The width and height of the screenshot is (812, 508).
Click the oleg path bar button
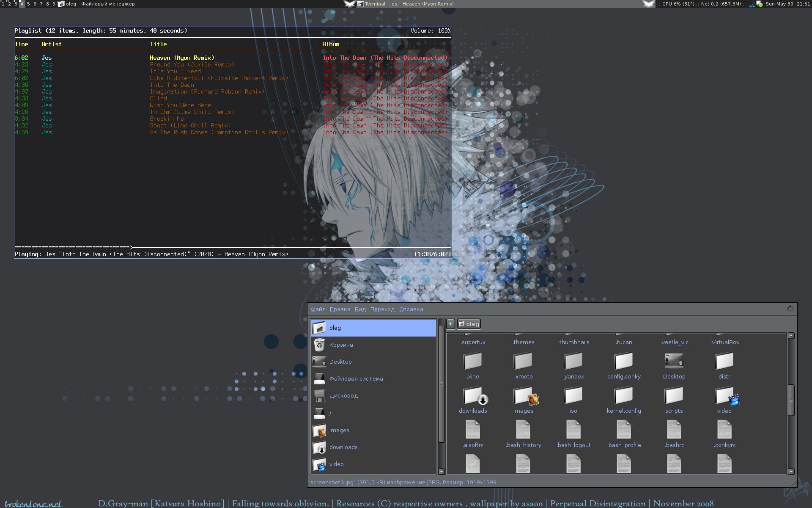pos(469,324)
